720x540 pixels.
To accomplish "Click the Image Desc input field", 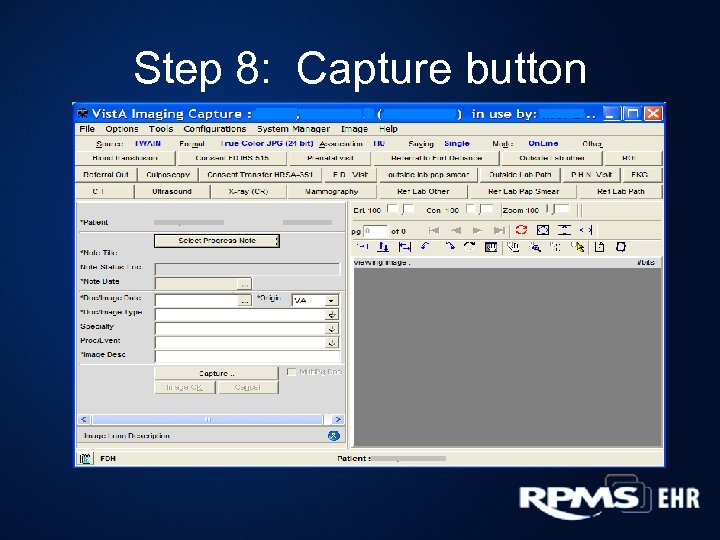I will pyautogui.click(x=248, y=356).
